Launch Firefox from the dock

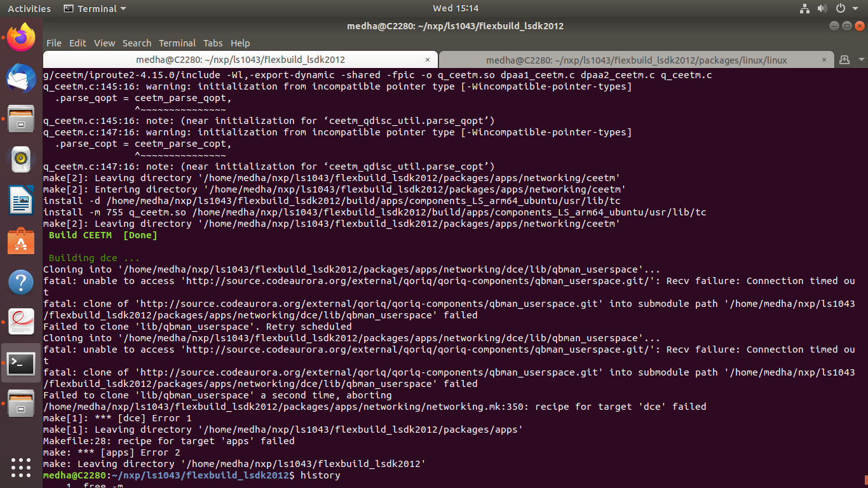21,37
